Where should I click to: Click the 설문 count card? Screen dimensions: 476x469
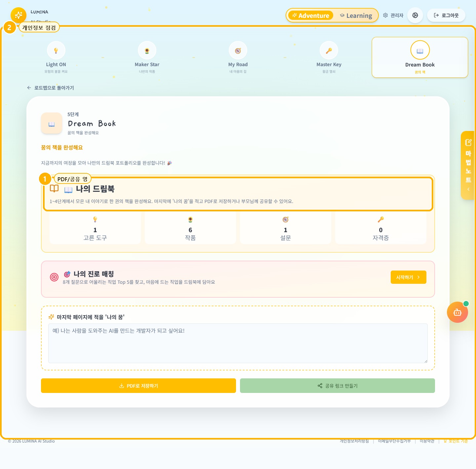tap(286, 228)
